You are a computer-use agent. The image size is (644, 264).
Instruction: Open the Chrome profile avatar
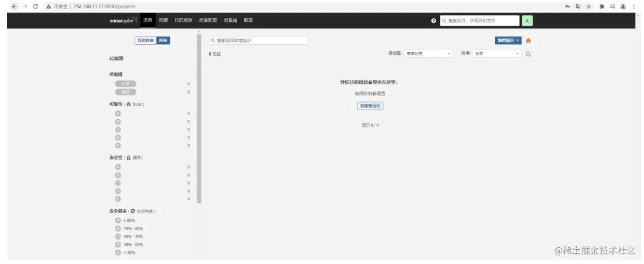point(623,7)
